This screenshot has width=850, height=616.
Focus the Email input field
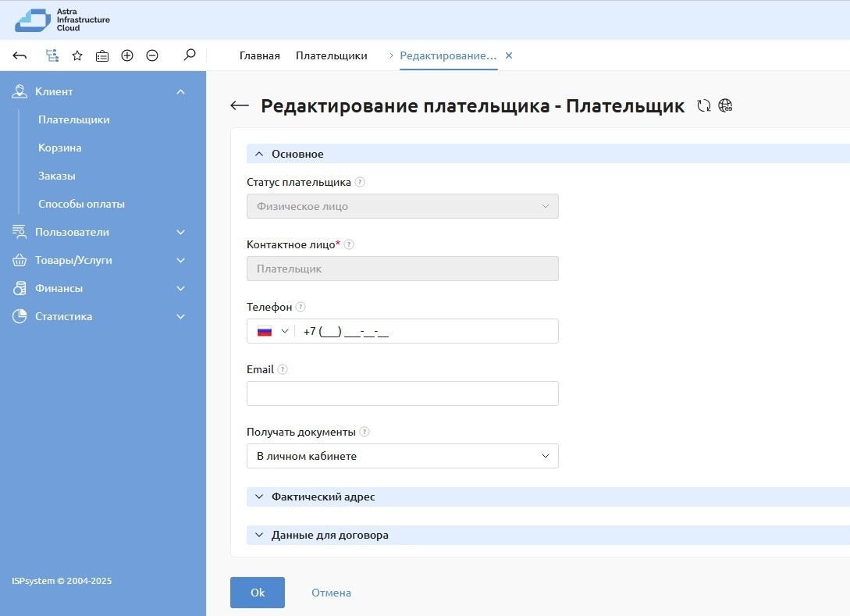[402, 393]
